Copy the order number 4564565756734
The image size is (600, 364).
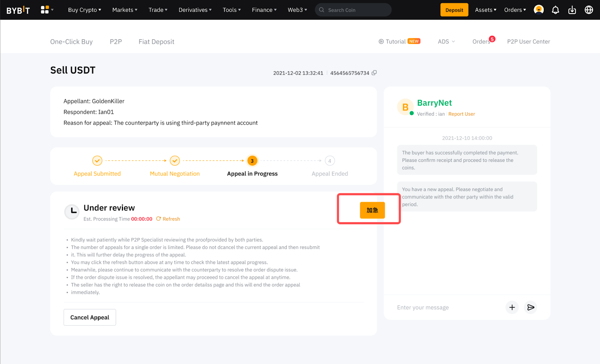click(374, 73)
